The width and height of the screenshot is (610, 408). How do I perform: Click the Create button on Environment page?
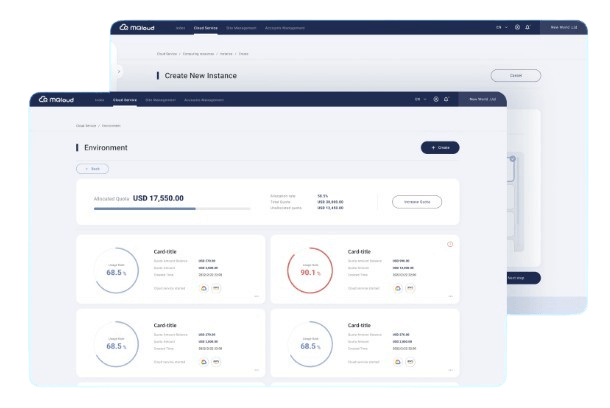tap(440, 147)
